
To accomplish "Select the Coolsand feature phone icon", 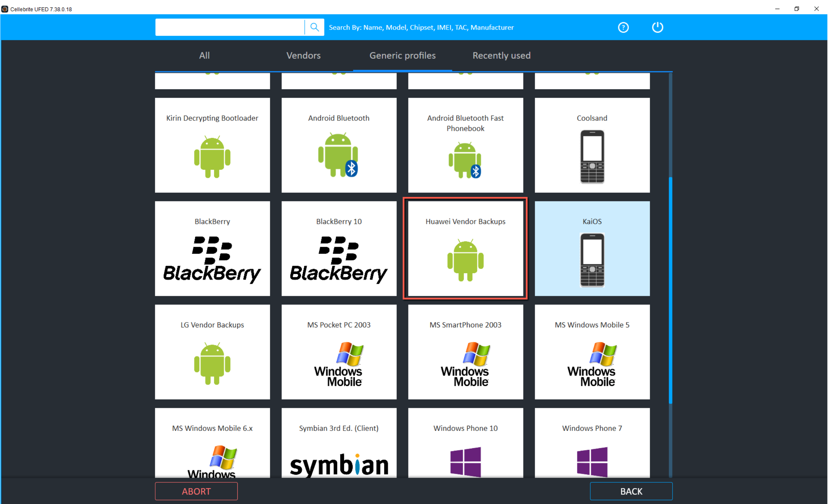I will pos(592,157).
